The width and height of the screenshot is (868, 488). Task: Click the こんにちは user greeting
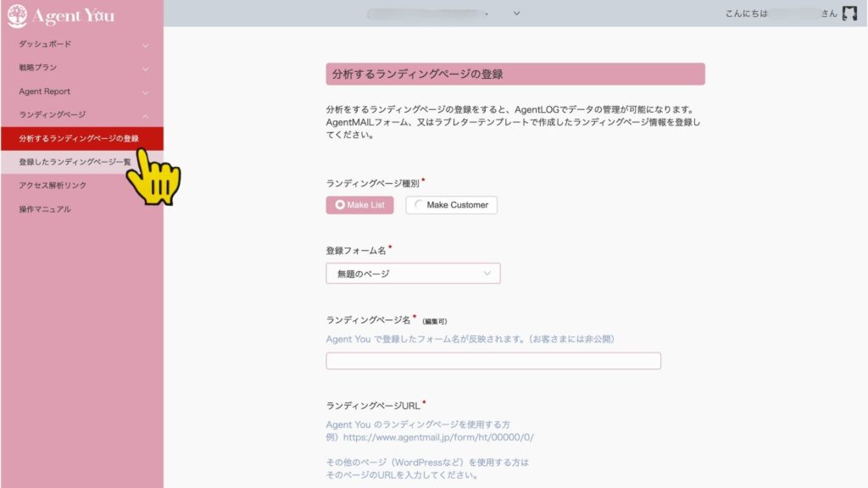click(x=747, y=14)
